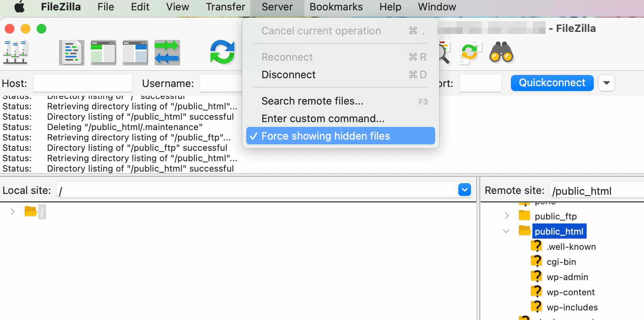Screen dimensions: 644x320
Task: Open the Bookmarks menu
Action: tap(336, 7)
